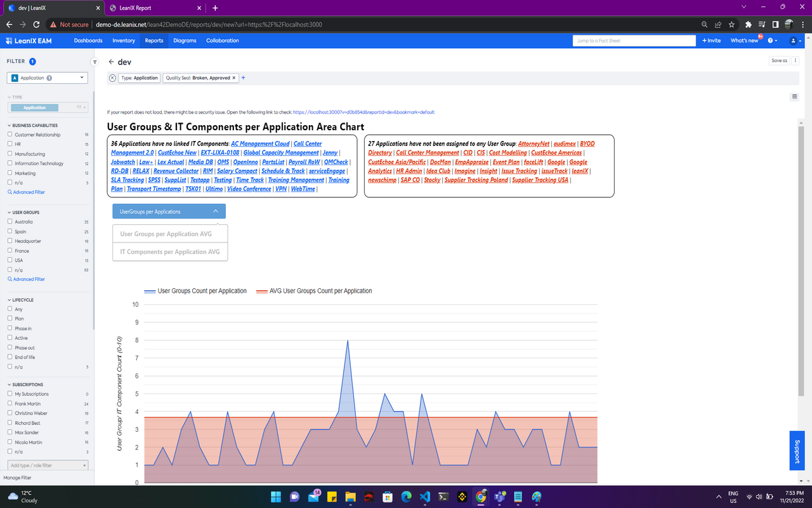Select User Groups per Application AVG option
The width and height of the screenshot is (812, 508).
170,234
